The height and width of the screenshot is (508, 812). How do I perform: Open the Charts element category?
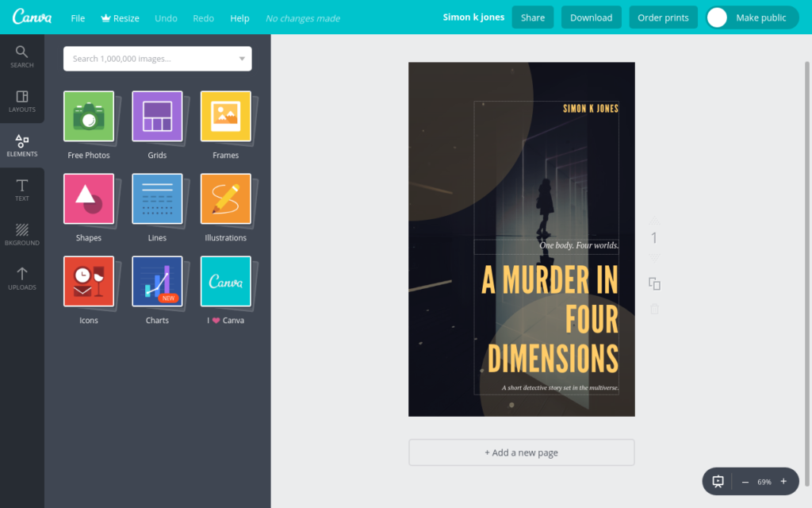click(x=157, y=282)
